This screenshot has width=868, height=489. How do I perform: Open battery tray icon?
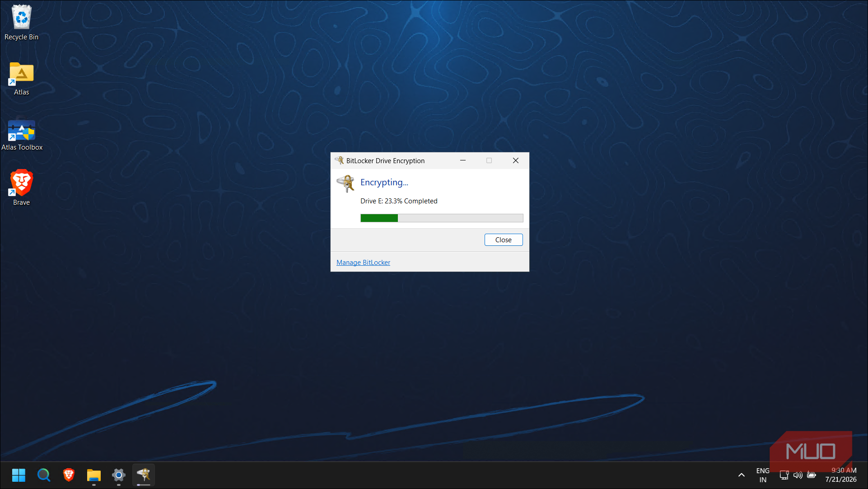click(x=812, y=475)
